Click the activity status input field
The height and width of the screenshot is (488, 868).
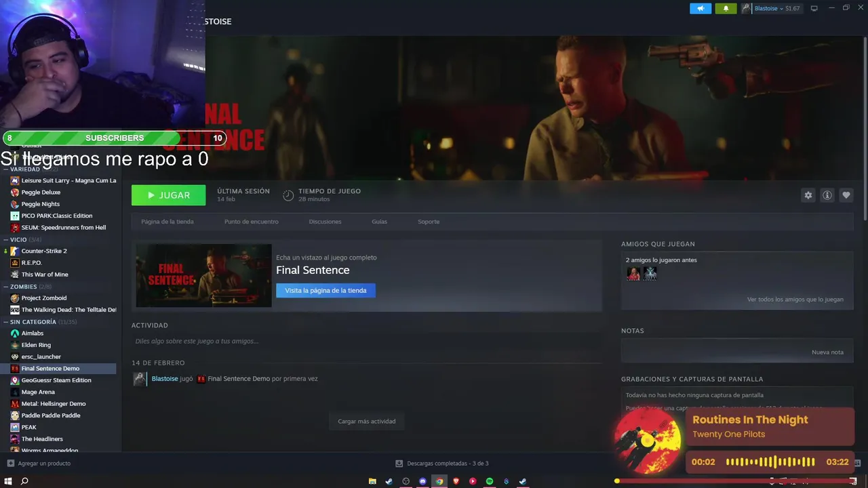click(x=366, y=341)
